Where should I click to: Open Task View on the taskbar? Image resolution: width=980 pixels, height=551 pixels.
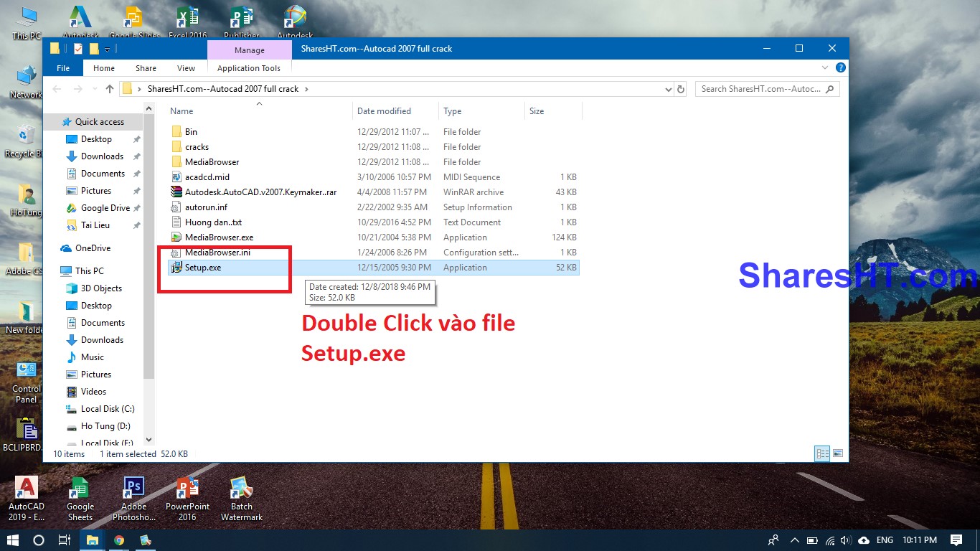(x=65, y=540)
